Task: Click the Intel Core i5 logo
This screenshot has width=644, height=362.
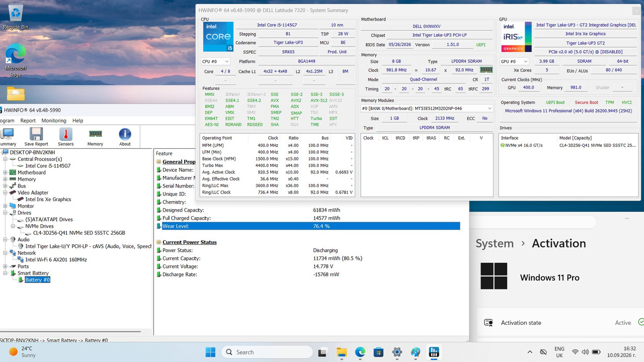Action: pos(218,37)
